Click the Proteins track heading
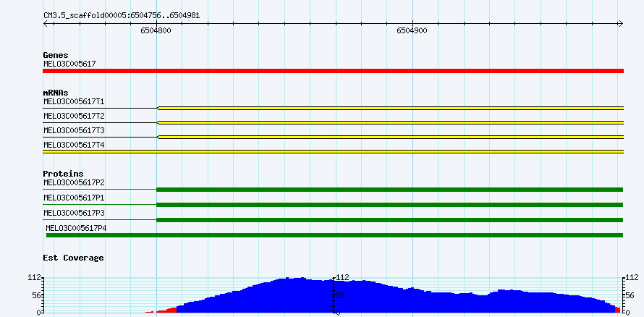This screenshot has height=317, width=644. (x=63, y=174)
